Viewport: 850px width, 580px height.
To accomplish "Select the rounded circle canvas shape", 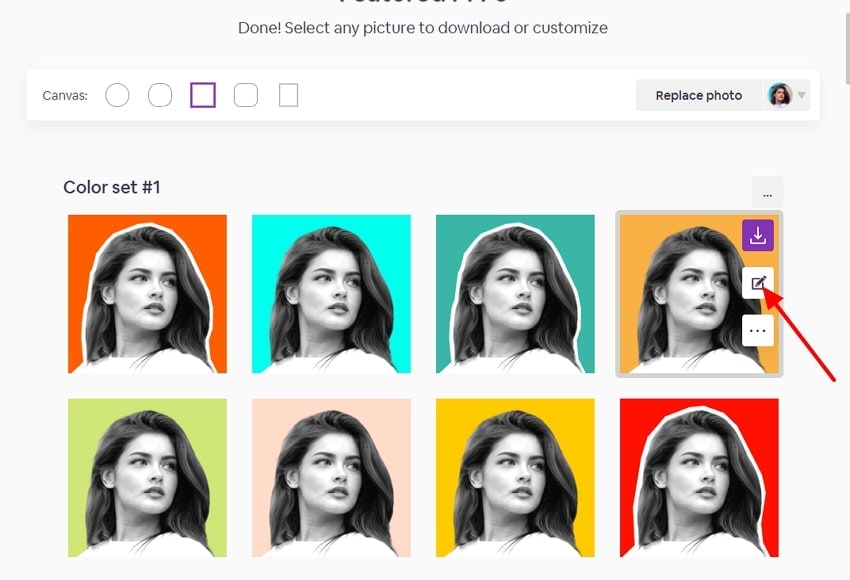I will pyautogui.click(x=160, y=95).
